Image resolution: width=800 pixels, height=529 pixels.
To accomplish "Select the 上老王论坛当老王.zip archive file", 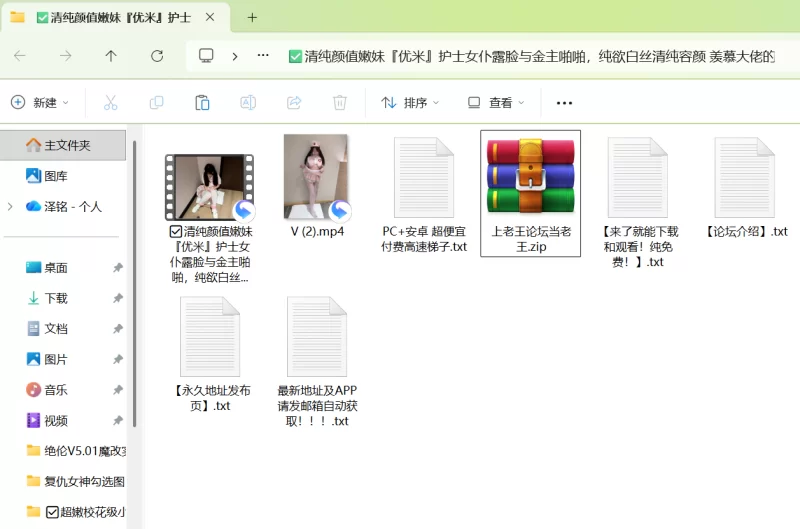I will pyautogui.click(x=530, y=192).
